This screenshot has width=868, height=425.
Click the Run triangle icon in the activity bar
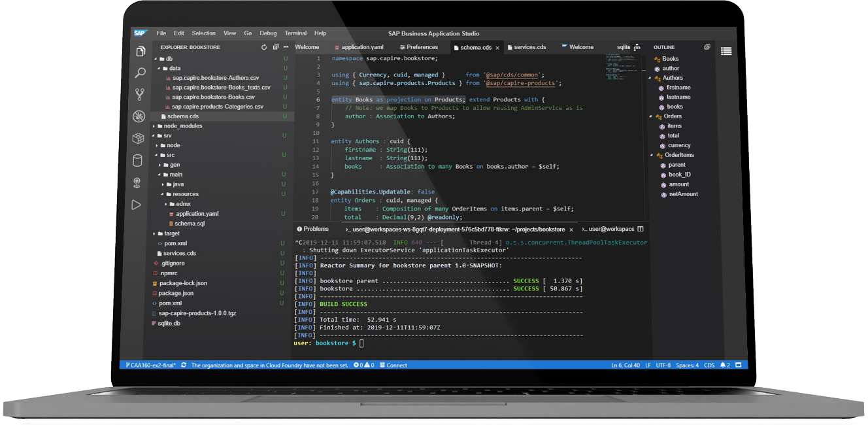(136, 205)
